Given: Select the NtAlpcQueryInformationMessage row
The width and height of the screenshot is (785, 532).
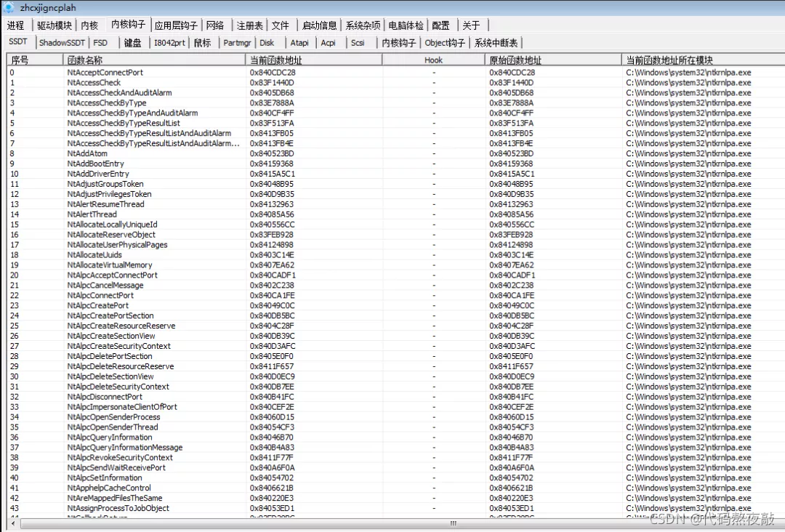Looking at the screenshot, I should point(397,448).
